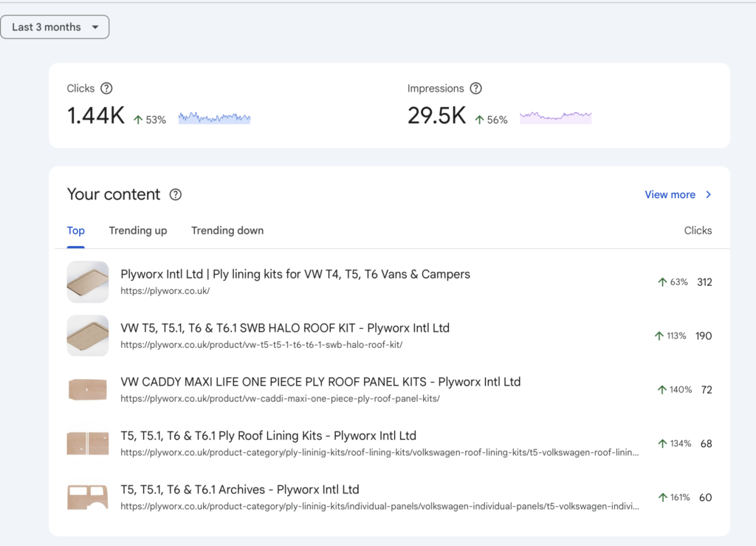Click the vw-caddi-maxi roof panel URL

(280, 399)
